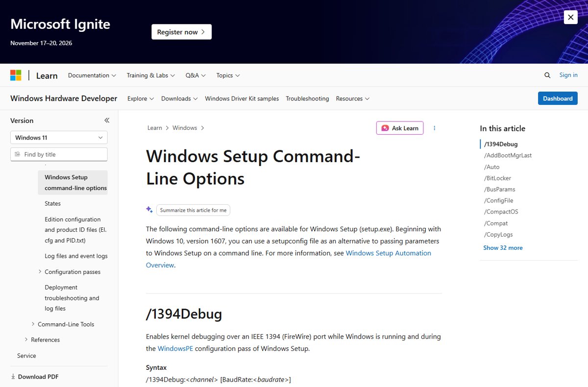Open the more options vertical dots
The image size is (588, 387).
(434, 128)
